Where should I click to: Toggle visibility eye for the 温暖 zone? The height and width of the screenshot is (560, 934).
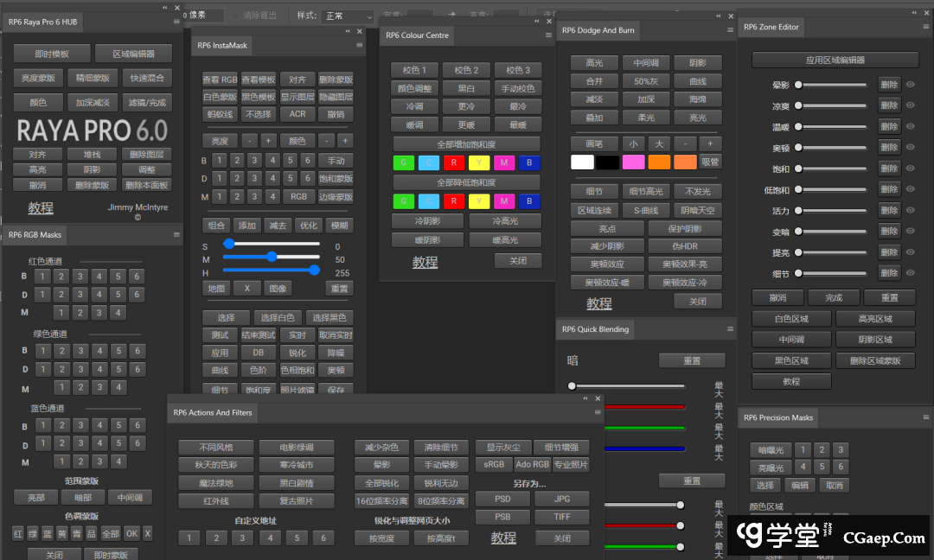[x=911, y=127]
